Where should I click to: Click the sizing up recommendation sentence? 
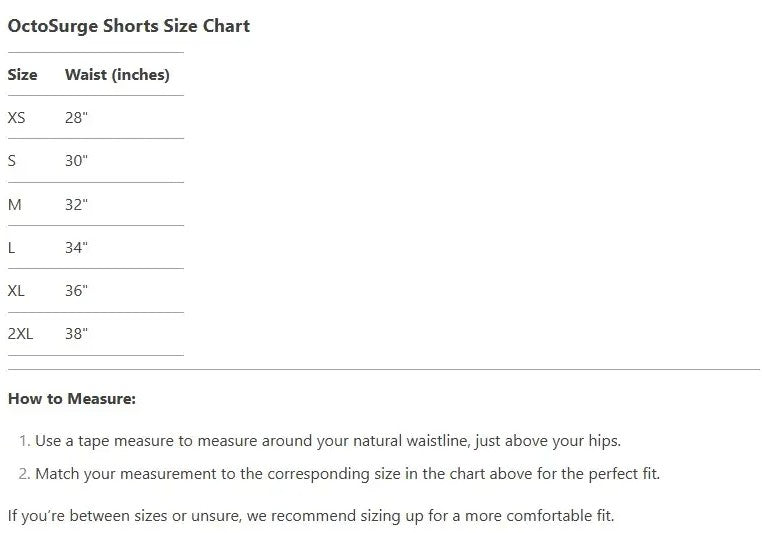point(311,516)
